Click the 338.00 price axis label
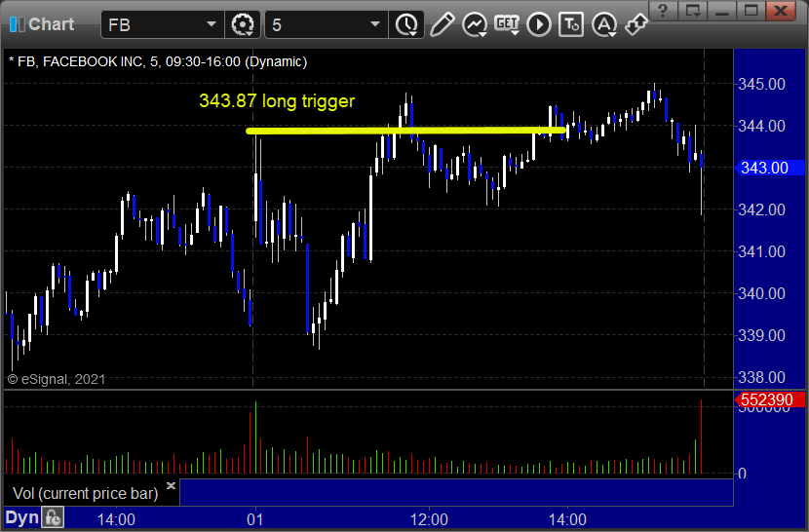This screenshot has width=809, height=532. pos(761,377)
